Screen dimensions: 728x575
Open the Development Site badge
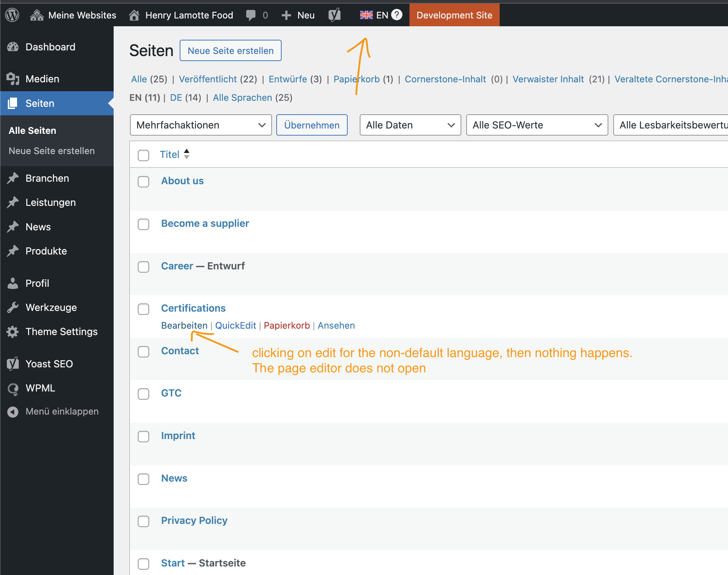454,15
